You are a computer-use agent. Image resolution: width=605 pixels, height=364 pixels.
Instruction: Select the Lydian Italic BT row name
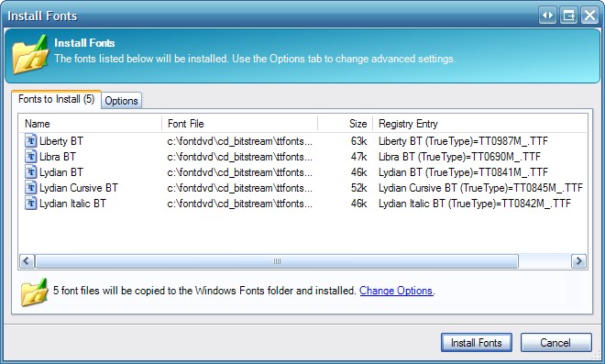72,204
